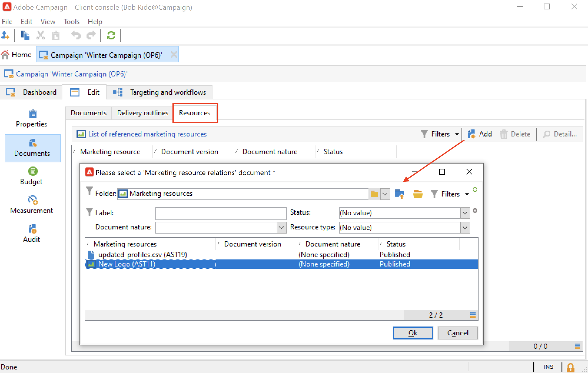Click the refresh icon in main toolbar

(111, 36)
